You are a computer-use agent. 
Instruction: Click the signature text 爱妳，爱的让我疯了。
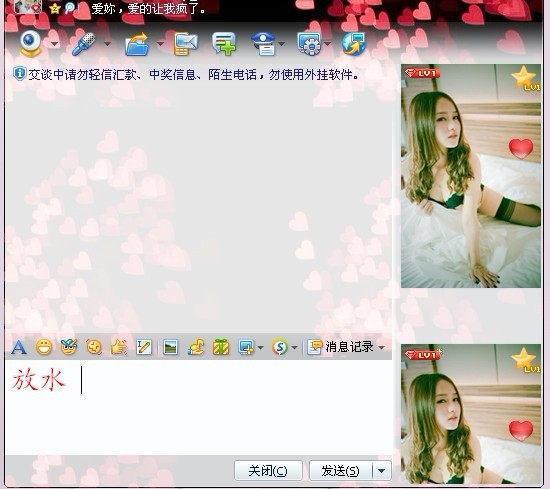coord(148,8)
